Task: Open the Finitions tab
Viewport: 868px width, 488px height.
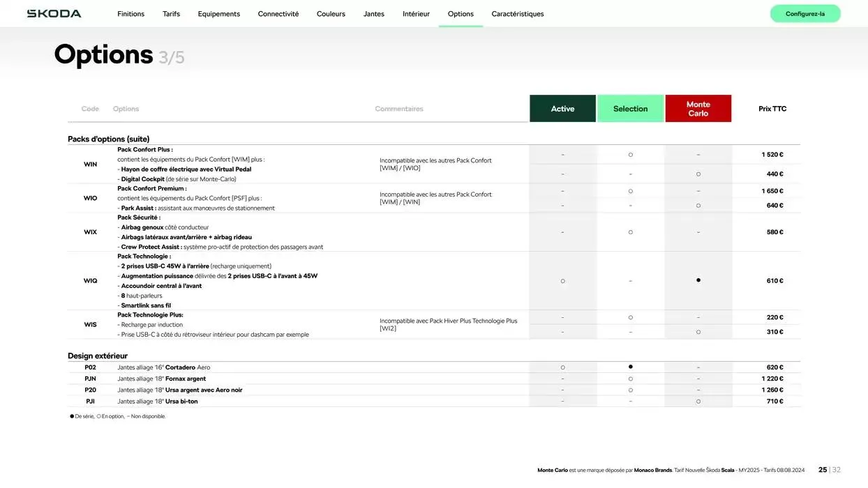Action: click(x=130, y=14)
